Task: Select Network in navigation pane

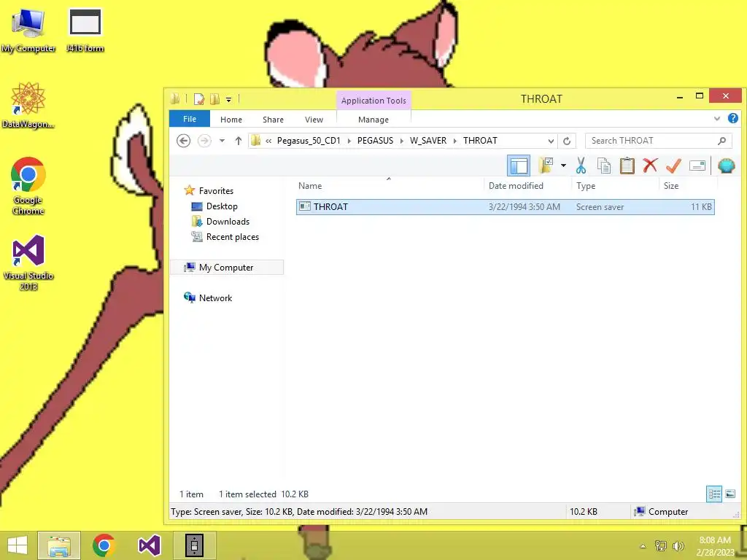Action: coord(215,297)
